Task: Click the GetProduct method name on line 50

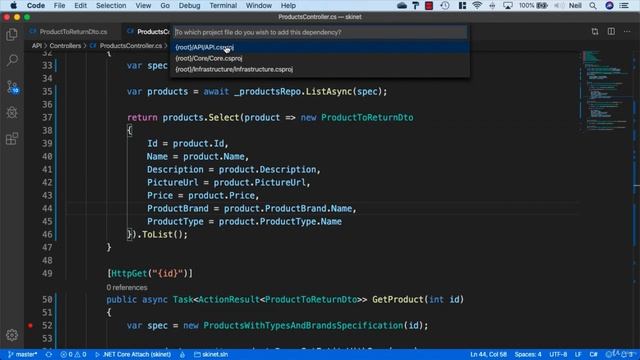Action: [x=398, y=300]
